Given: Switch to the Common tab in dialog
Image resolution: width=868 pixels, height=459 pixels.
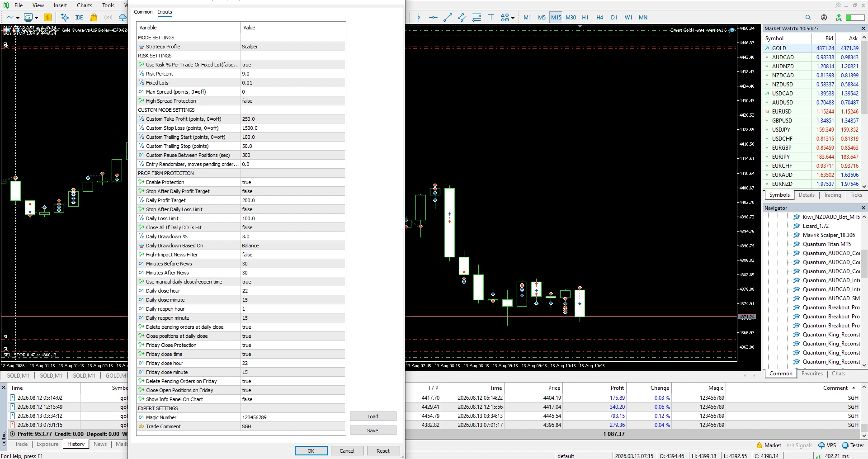Looking at the screenshot, I should [143, 12].
